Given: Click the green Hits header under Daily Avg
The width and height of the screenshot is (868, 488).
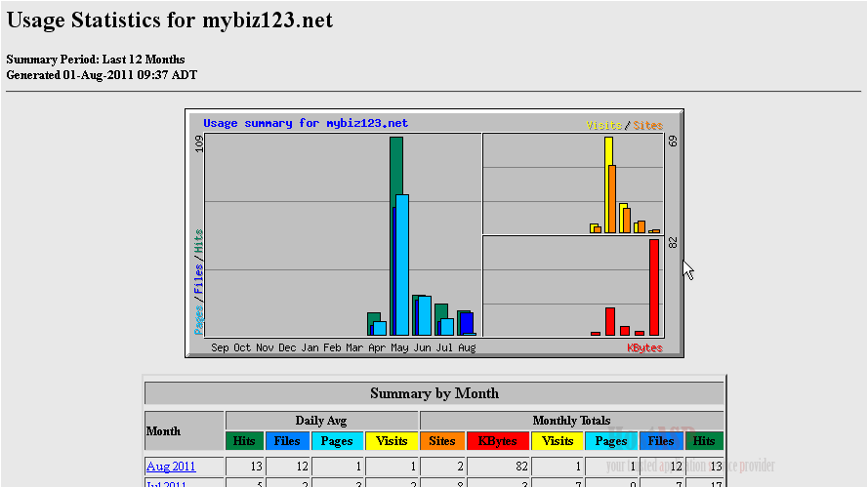Looking at the screenshot, I should (244, 441).
